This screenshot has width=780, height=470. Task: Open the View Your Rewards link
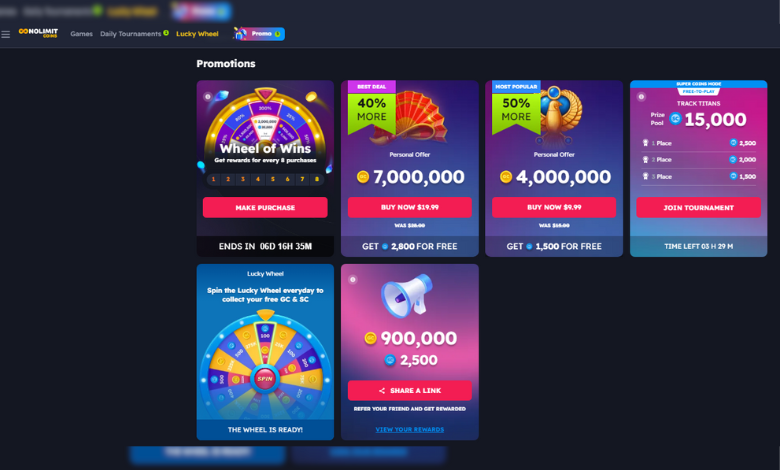click(410, 429)
